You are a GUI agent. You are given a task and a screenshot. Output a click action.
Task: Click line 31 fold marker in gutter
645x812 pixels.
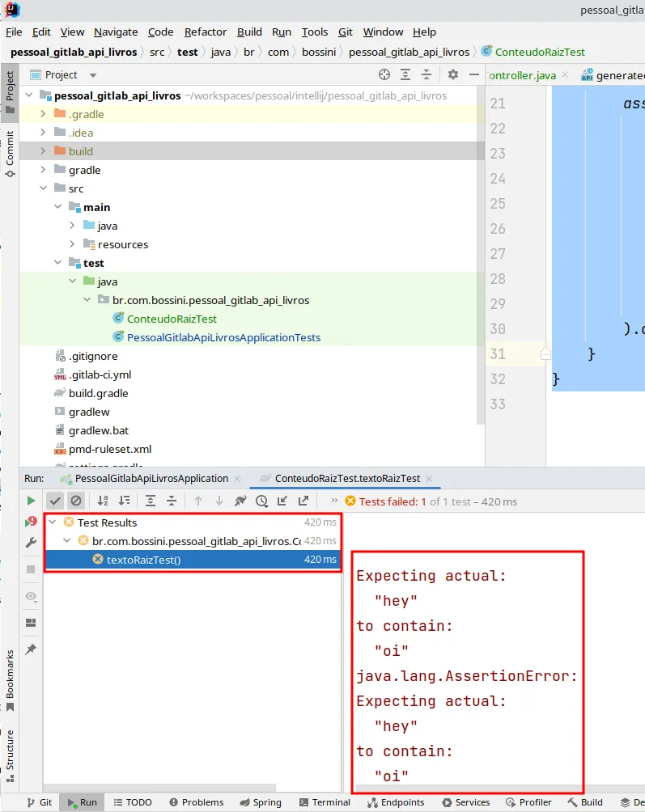pos(545,354)
